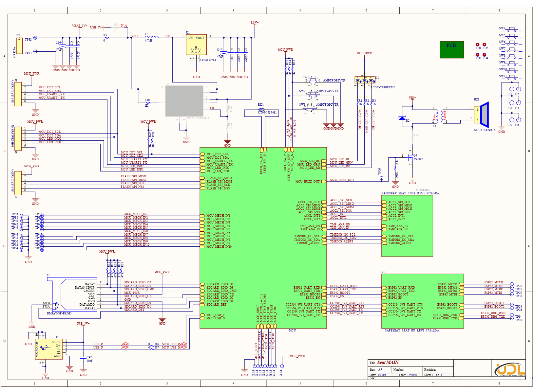534x392 pixels.
Task: Click the SW11 switch symbol
Action: 512,77
